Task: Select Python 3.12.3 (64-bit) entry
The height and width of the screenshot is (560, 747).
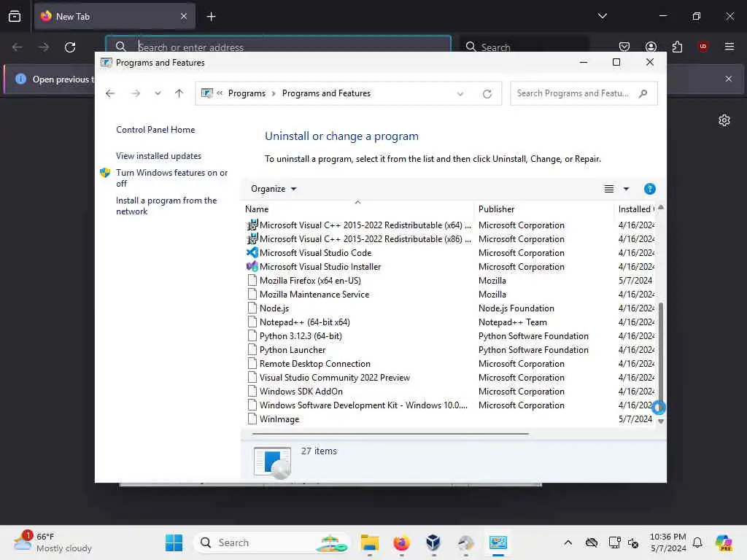Action: click(449, 335)
